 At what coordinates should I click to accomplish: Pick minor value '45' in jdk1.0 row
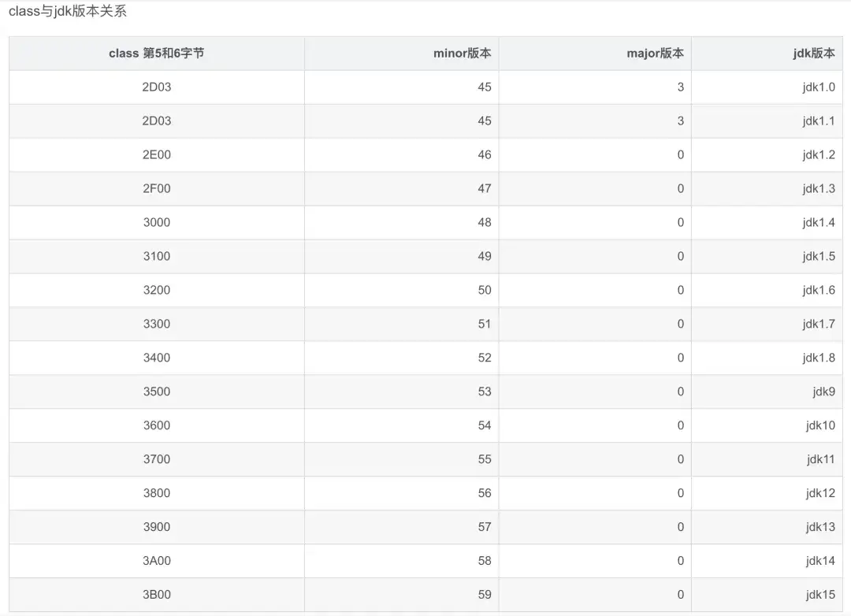click(x=485, y=87)
